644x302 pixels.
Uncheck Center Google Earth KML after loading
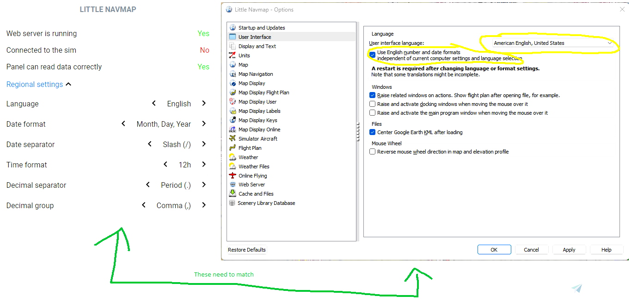(x=372, y=132)
